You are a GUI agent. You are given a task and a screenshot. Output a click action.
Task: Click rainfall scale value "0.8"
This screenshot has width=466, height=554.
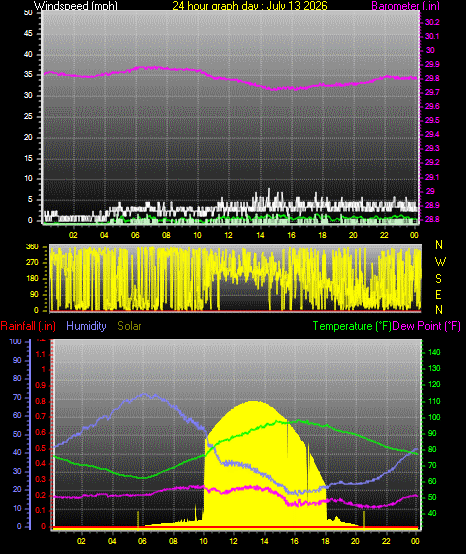coord(41,401)
